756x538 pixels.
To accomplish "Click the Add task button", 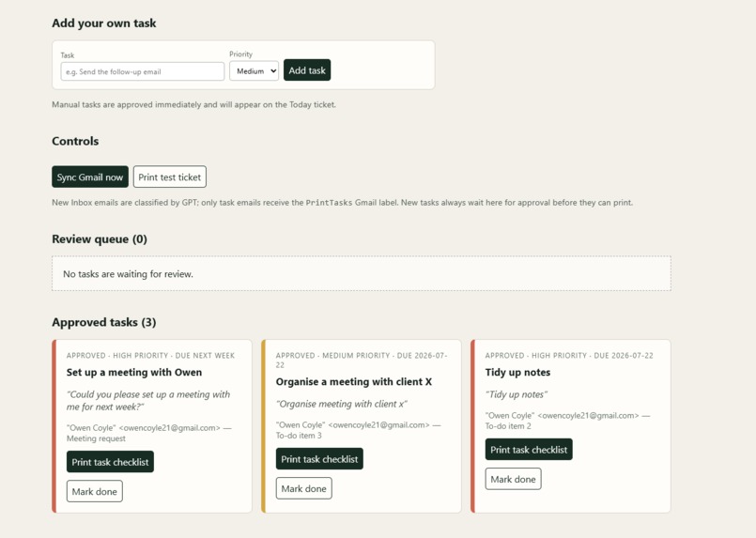I will 307,70.
